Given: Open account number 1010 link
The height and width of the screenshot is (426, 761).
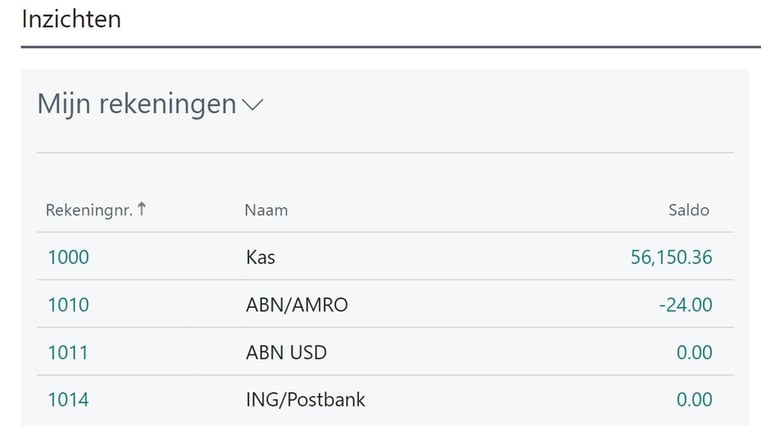Looking at the screenshot, I should coord(68,305).
